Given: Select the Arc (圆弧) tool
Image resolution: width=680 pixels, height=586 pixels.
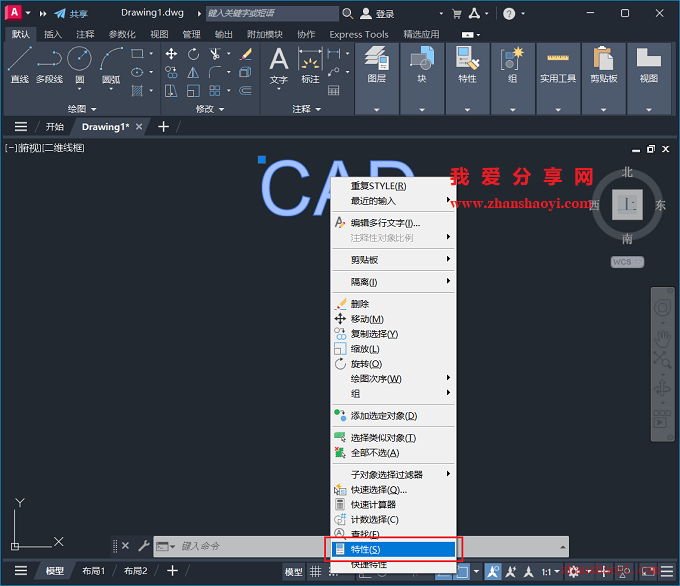Looking at the screenshot, I should pos(111,65).
